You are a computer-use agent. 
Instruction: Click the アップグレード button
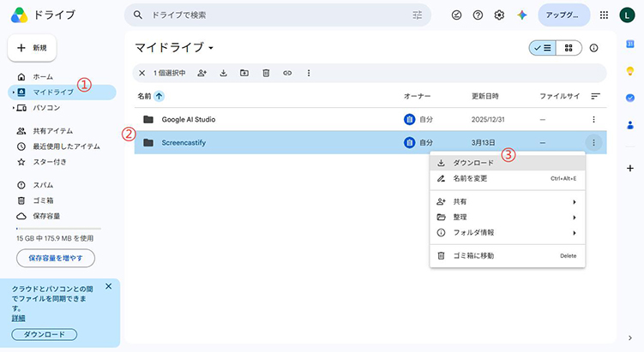(x=564, y=15)
